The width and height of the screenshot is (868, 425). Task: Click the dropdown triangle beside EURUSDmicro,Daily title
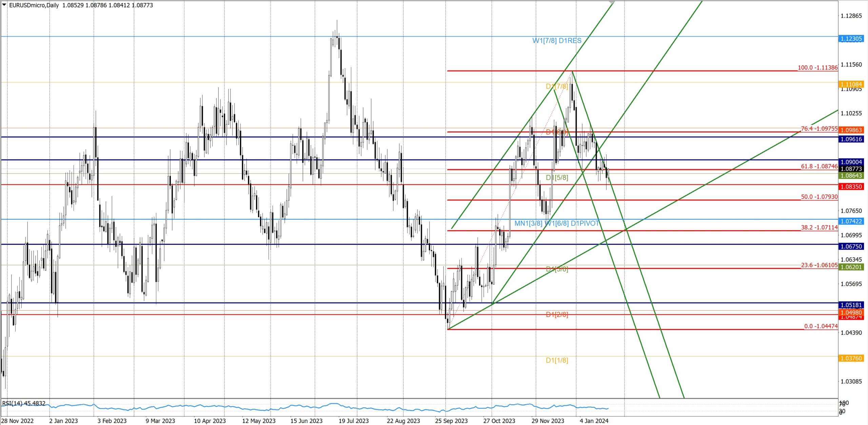(4, 5)
